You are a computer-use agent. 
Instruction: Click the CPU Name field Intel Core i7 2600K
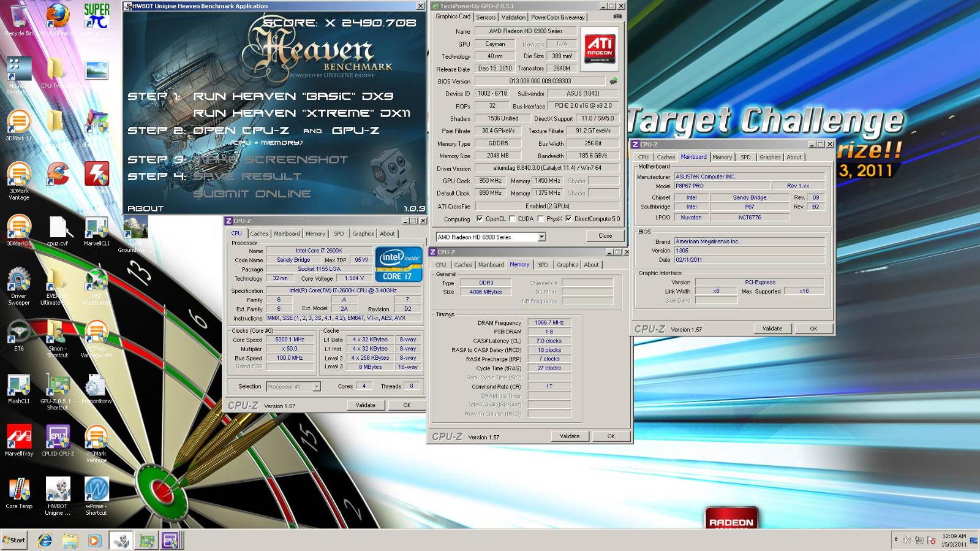318,251
